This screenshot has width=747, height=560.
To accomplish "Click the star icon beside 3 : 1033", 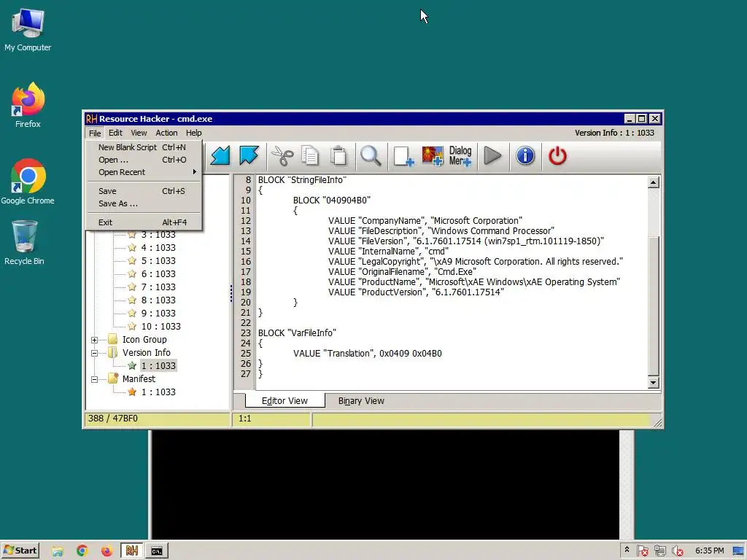I will click(132, 234).
